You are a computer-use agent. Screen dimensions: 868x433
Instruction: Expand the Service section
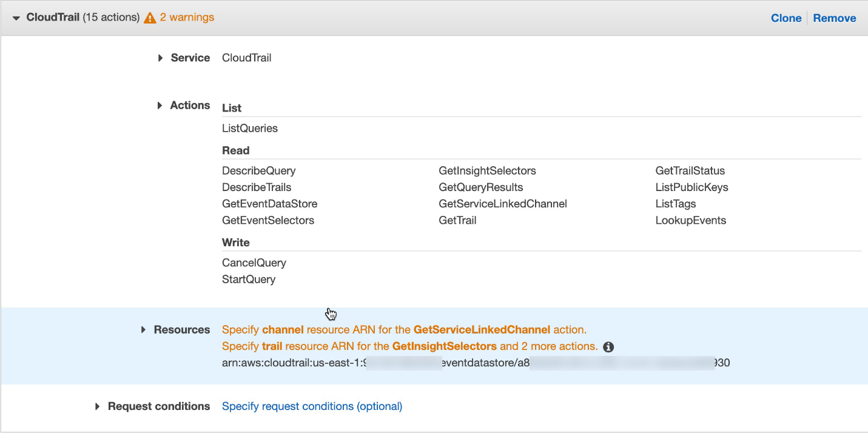point(160,58)
